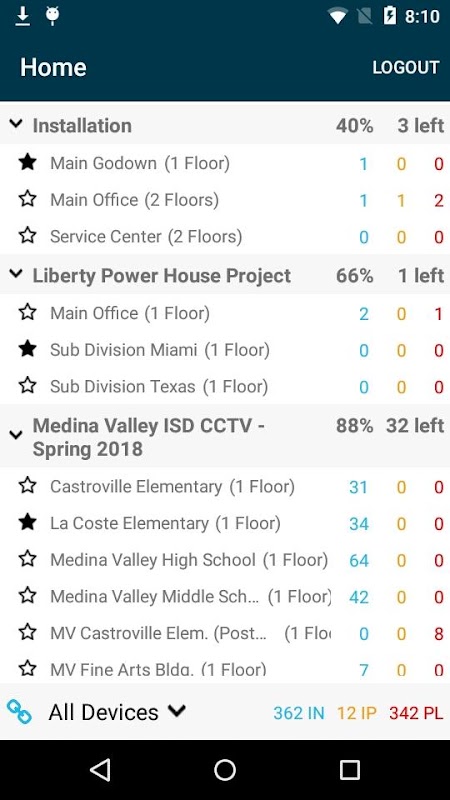Tap the LOGOUT button
Image resolution: width=450 pixels, height=800 pixels.
(406, 67)
